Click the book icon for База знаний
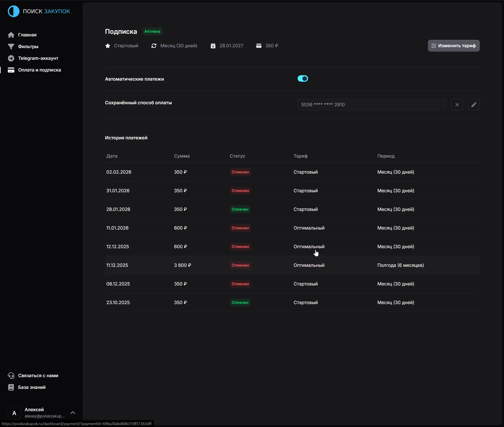Image resolution: width=504 pixels, height=427 pixels. [x=11, y=387]
